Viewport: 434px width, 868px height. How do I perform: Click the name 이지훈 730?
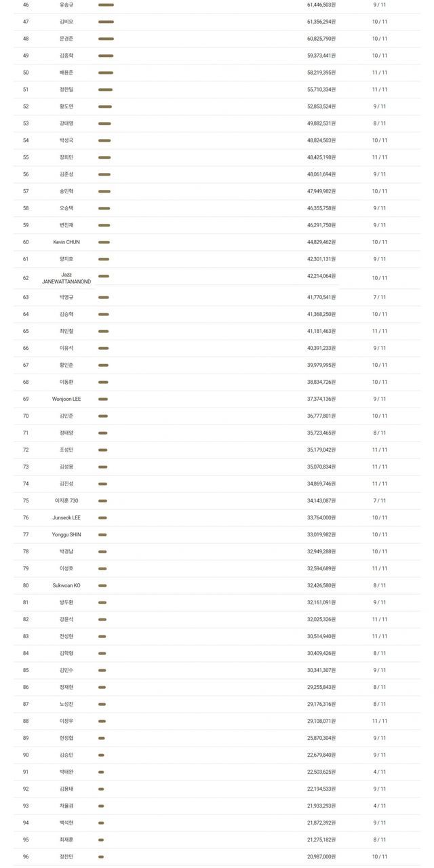point(66,500)
